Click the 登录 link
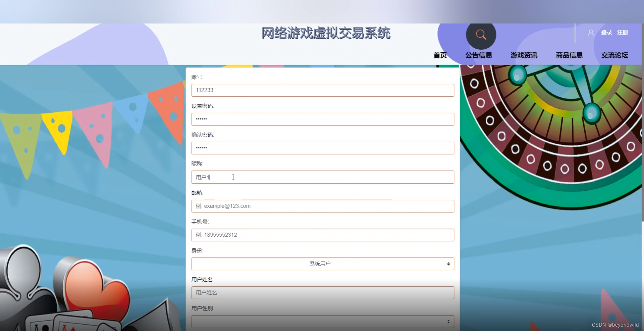Screen dimensions: 644x331 [x=606, y=32]
